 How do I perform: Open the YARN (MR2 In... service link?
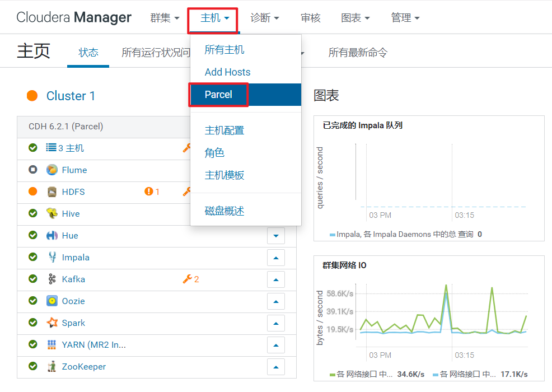pos(93,344)
